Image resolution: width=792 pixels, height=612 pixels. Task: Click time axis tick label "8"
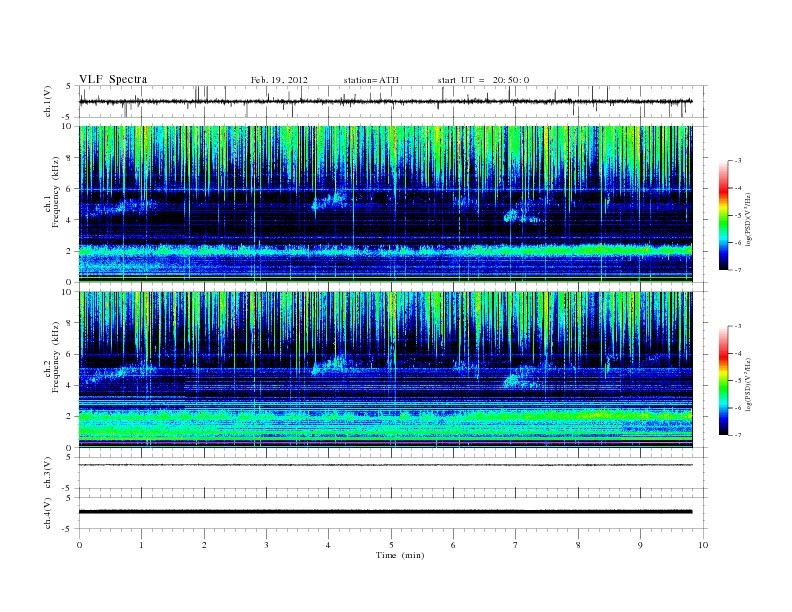point(578,545)
